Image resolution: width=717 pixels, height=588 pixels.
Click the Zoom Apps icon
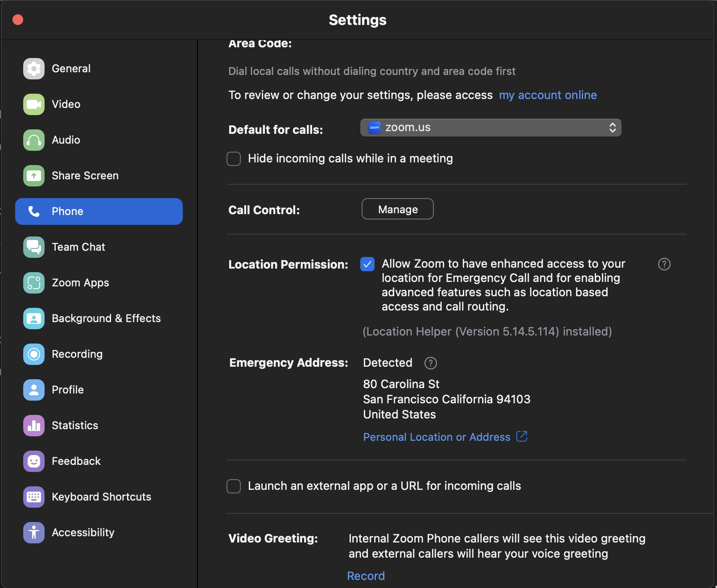[34, 283]
